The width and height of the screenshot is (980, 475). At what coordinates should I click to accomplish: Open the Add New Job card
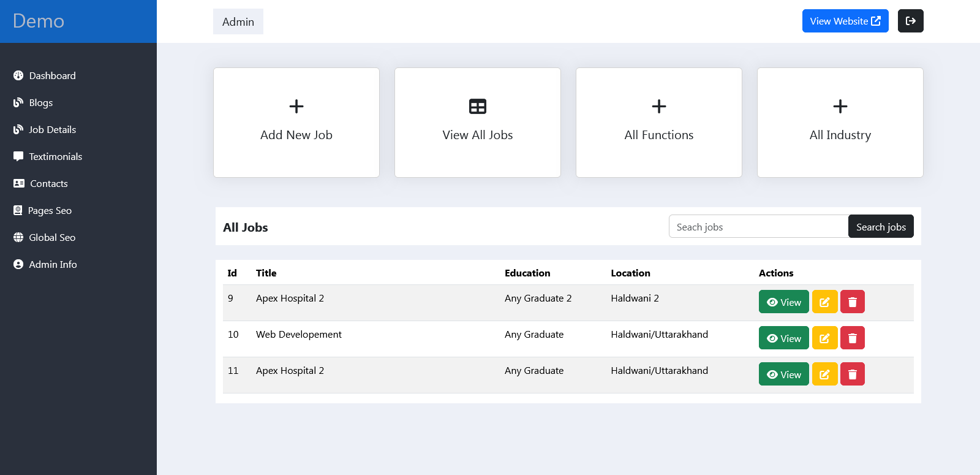[296, 123]
